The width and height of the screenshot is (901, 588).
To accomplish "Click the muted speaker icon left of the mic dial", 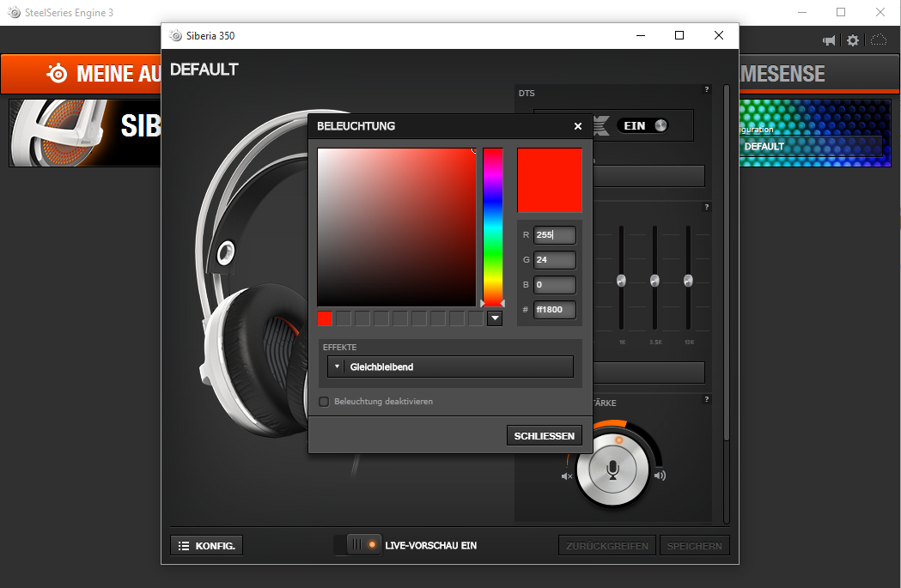I will 567,476.
